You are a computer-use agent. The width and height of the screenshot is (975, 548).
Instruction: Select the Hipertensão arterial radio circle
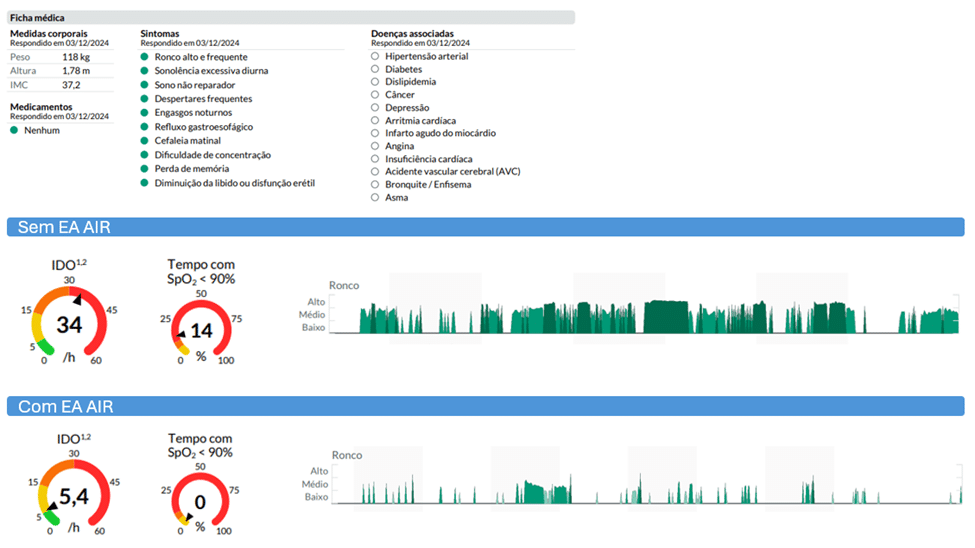[x=375, y=57]
